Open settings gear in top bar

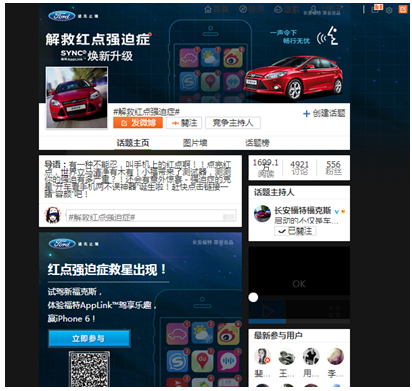tap(389, 10)
